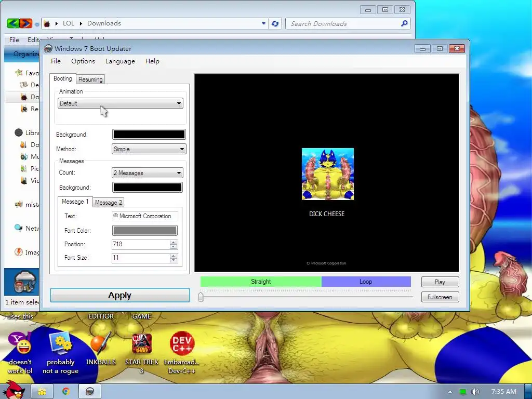Show hidden system tray icons arrow
532x399 pixels.
click(x=450, y=392)
